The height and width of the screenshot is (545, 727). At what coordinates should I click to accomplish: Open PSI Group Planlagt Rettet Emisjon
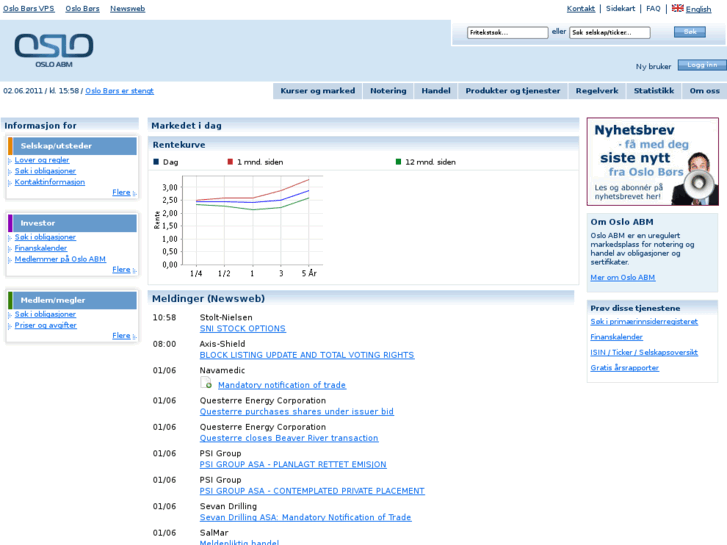(293, 464)
